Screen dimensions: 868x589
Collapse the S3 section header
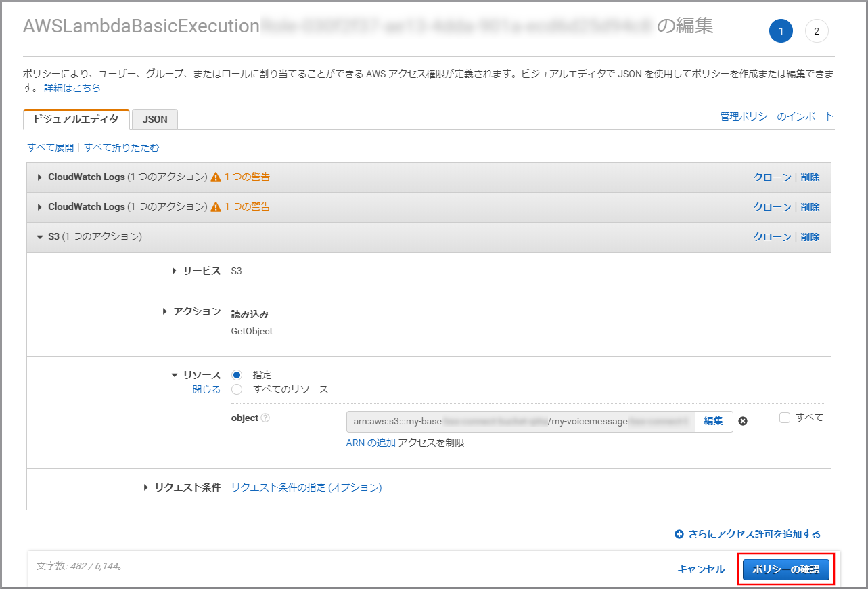click(x=40, y=237)
